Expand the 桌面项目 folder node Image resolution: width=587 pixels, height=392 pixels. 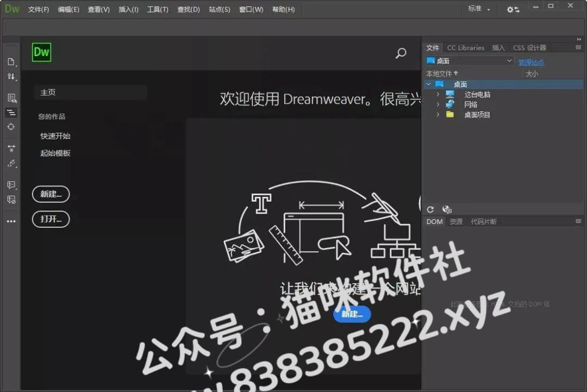[x=438, y=115]
